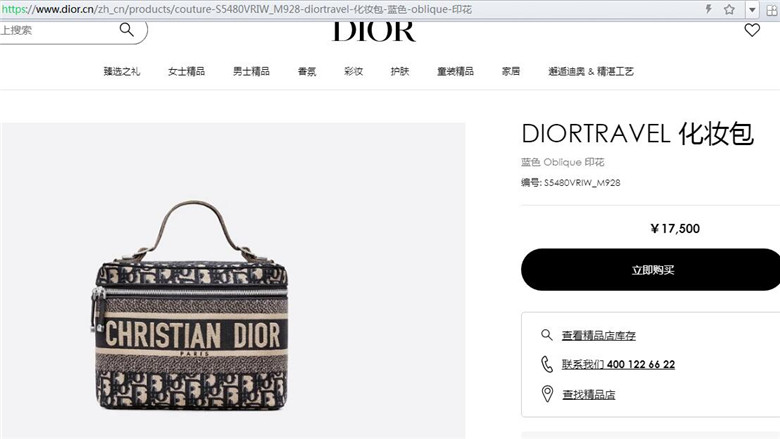Click the 查找精品店 link
Viewport: 780px width, 439px height.
point(589,395)
